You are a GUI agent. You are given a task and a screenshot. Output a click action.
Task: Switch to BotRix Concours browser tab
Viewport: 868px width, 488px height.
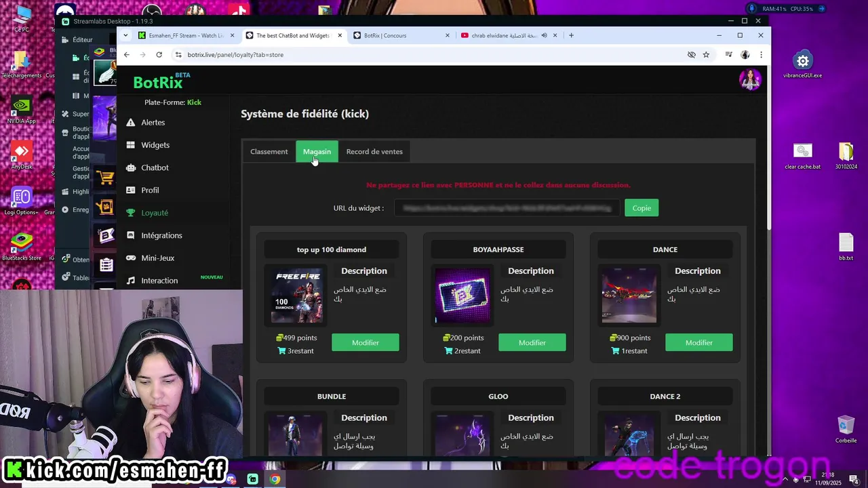pyautogui.click(x=401, y=35)
